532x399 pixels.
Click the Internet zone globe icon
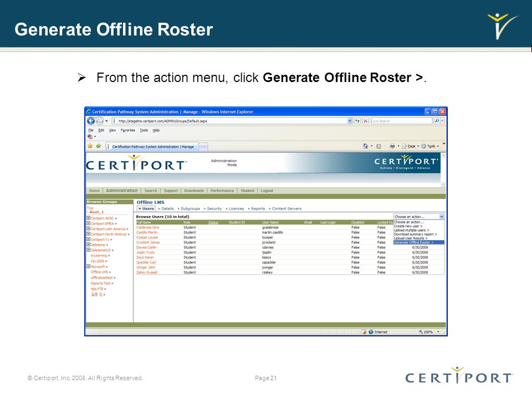[371, 332]
